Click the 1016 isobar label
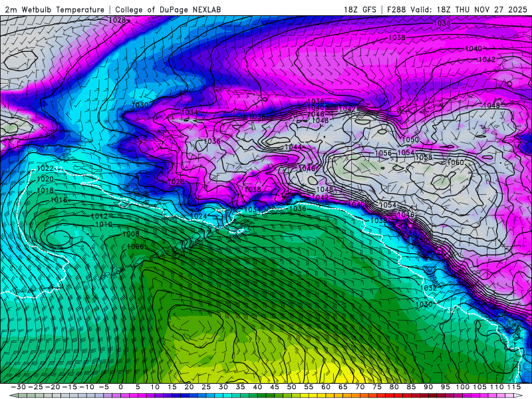Screen dimensions: 532x399 59,200
